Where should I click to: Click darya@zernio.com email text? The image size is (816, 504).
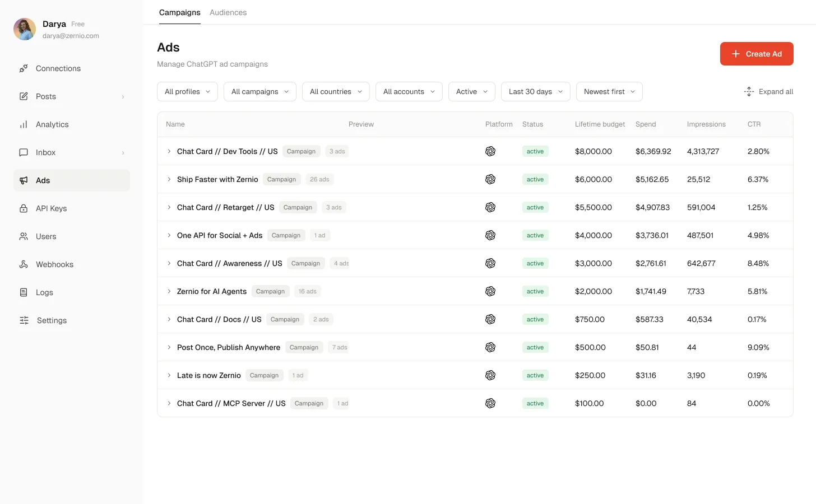71,36
